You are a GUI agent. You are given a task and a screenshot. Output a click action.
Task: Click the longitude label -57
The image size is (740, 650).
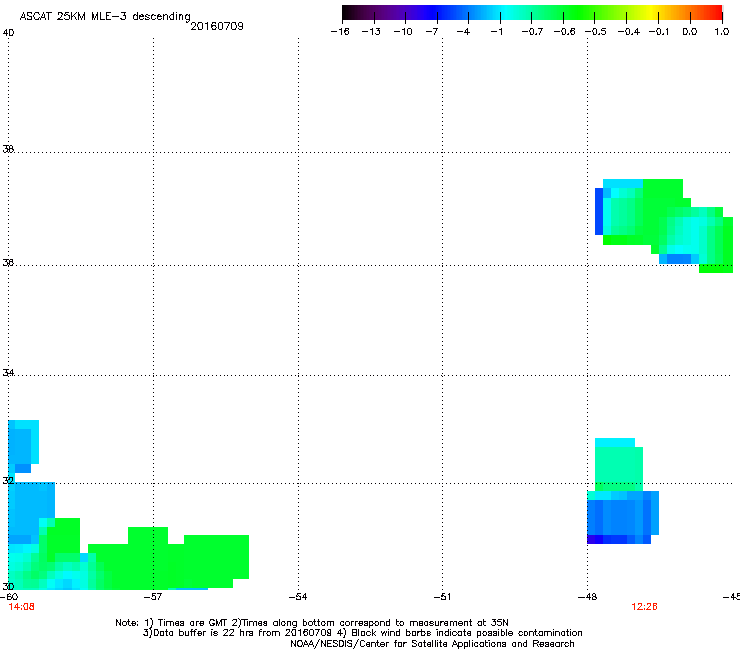click(153, 597)
